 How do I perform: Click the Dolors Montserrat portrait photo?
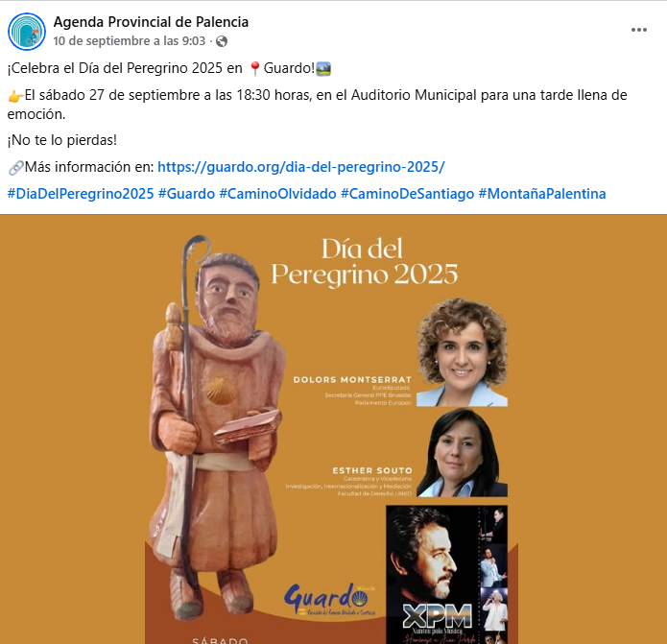coord(462,352)
